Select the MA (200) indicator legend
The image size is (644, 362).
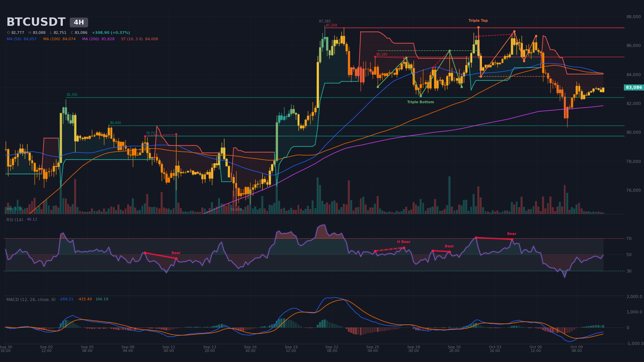tap(98, 39)
